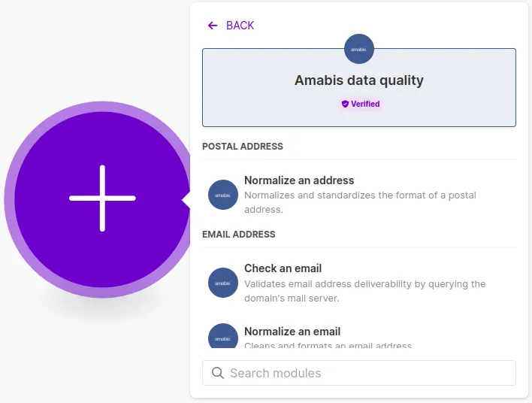Screen dimensions: 532x403
Task: Click the Amabis logo above the title
Action: [x=358, y=50]
